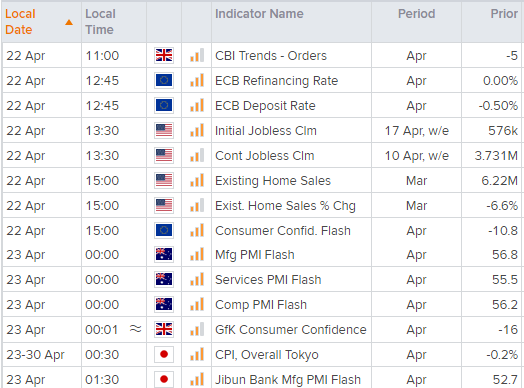524x388 pixels.
Task: Click the Comp PMI Flash indicator name
Action: coord(261,305)
